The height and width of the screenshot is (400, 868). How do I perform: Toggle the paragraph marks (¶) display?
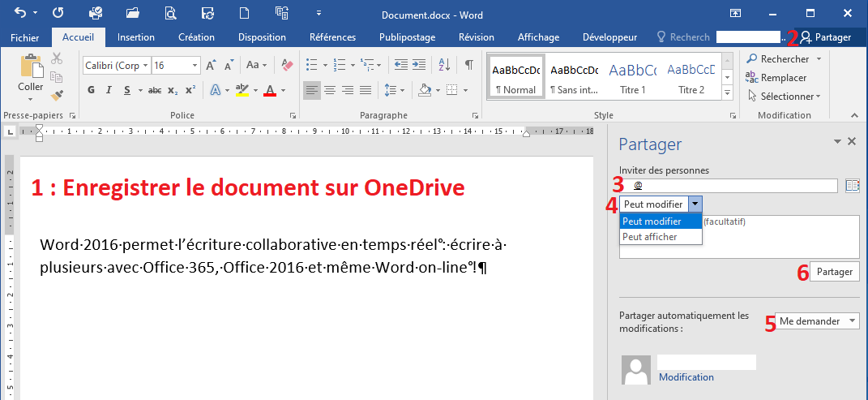(469, 65)
